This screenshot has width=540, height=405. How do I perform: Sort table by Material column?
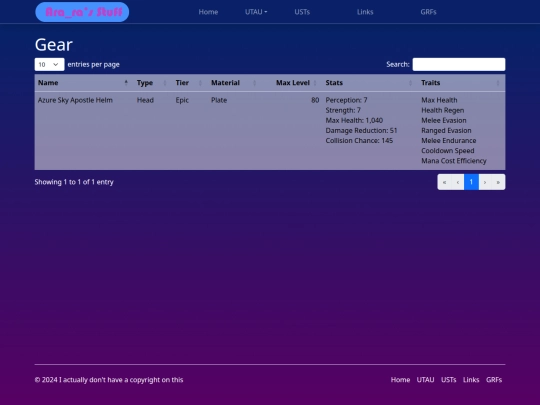235,83
